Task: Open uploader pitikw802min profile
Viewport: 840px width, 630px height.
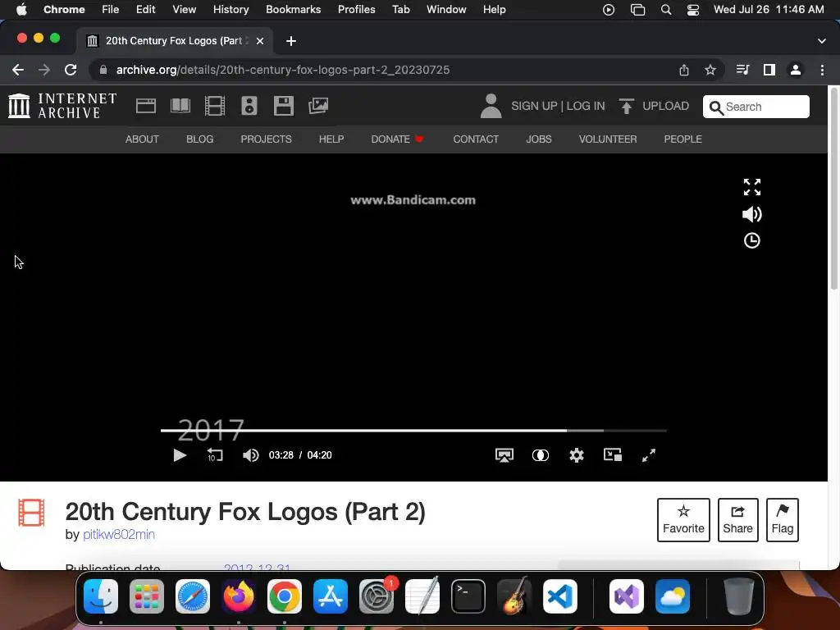Action: point(119,534)
